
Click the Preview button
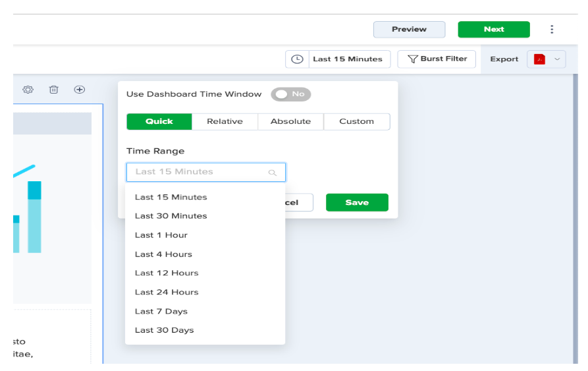(409, 29)
